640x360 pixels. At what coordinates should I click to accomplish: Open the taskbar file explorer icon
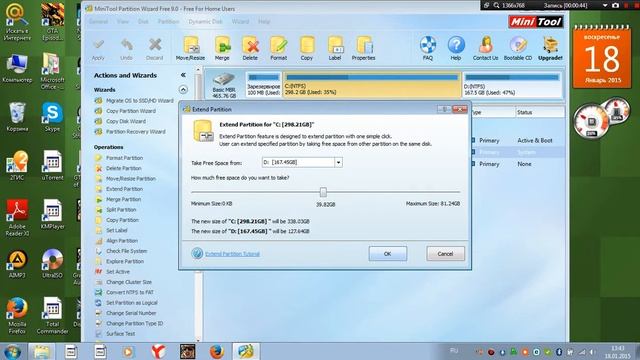[x=42, y=351]
